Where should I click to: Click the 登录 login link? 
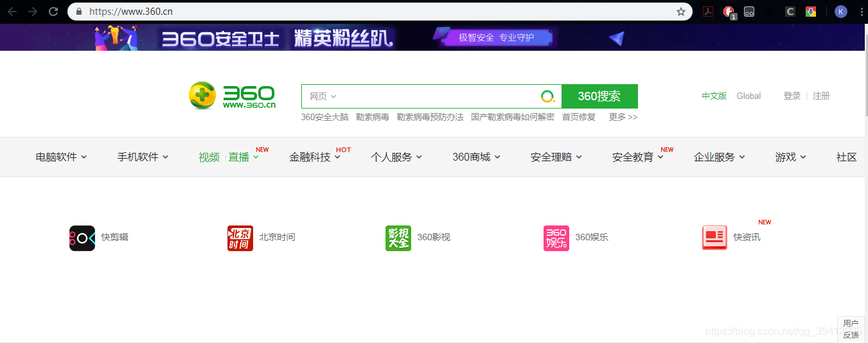pos(792,96)
